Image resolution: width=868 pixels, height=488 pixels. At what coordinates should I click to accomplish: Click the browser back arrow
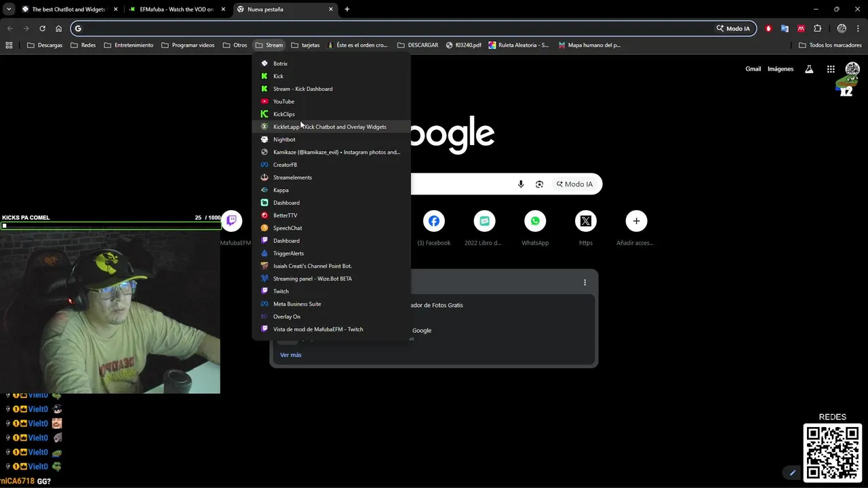(x=9, y=28)
